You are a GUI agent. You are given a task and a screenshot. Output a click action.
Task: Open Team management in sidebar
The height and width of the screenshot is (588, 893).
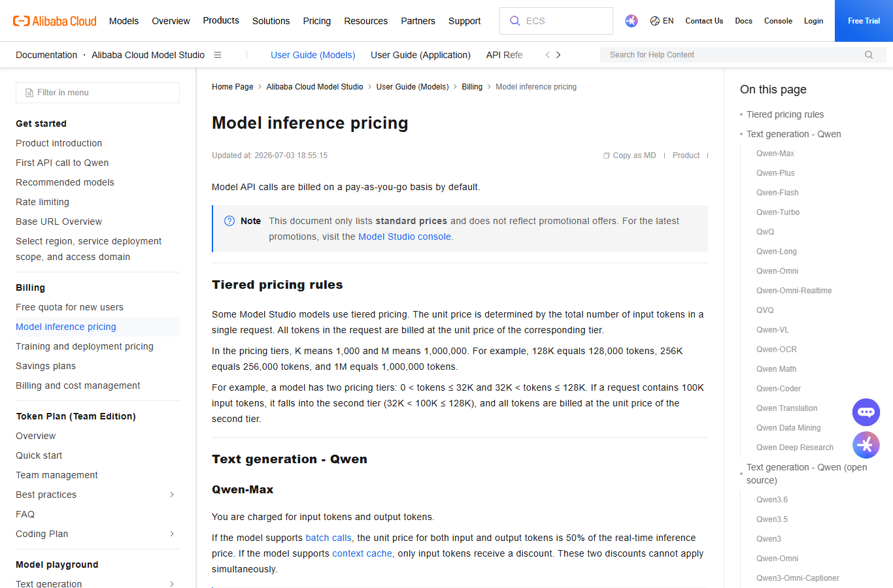(x=57, y=475)
